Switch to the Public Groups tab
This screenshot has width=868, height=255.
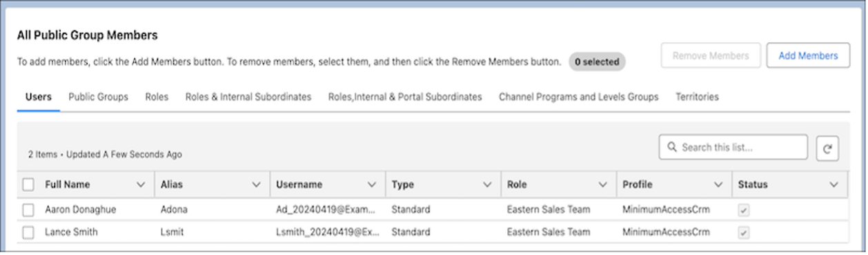[x=98, y=97]
